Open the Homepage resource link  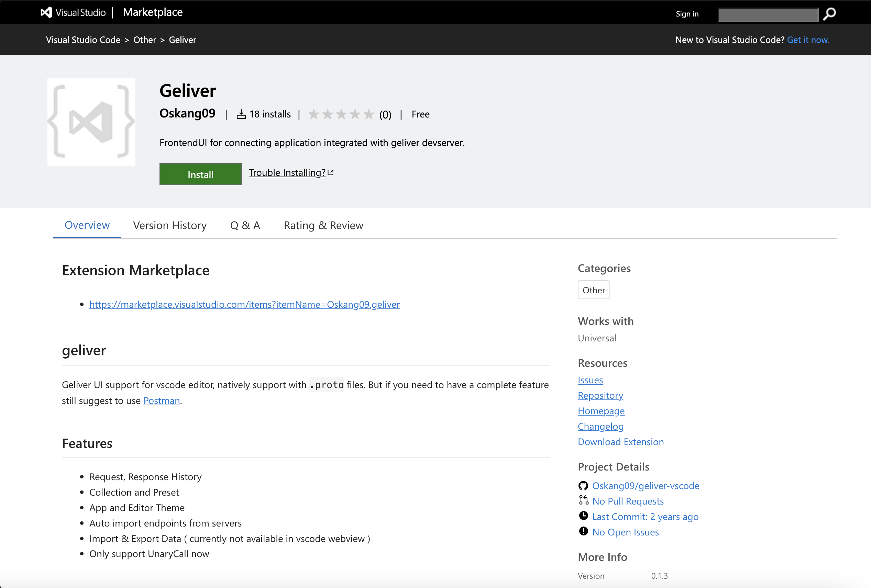601,411
